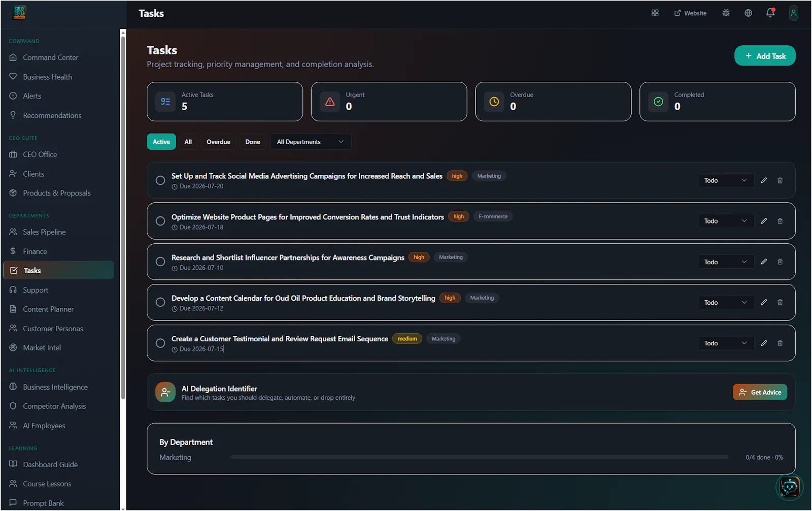This screenshot has width=812, height=511.
Task: Select the Overdue filter tab
Action: click(218, 142)
